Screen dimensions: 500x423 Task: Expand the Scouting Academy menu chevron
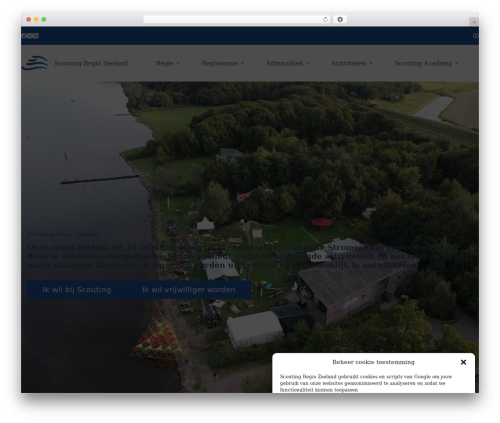click(x=456, y=63)
